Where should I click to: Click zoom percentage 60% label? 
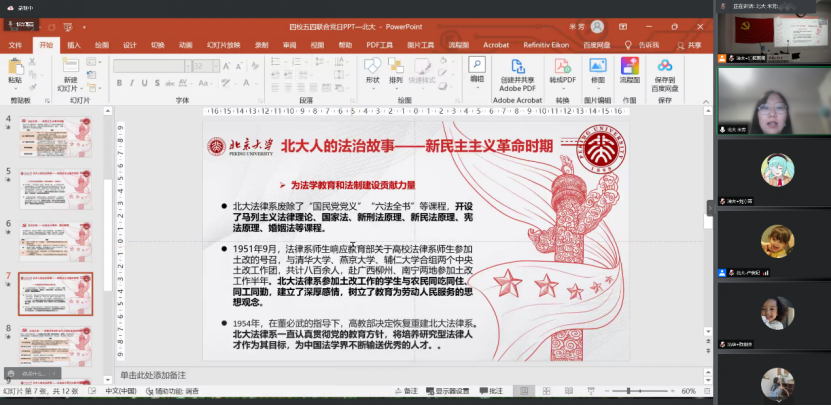point(688,391)
